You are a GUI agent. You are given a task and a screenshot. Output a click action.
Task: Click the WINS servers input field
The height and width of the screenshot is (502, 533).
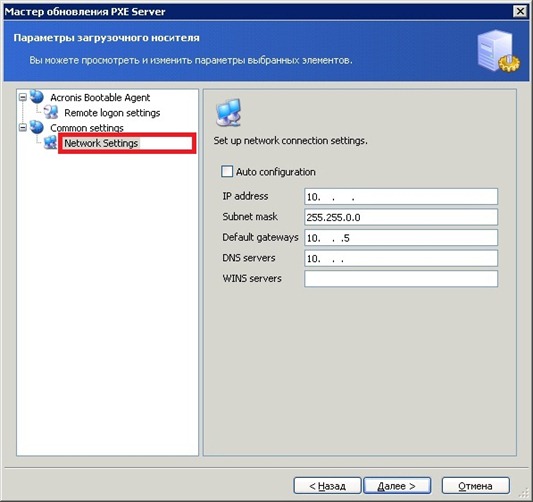click(401, 279)
